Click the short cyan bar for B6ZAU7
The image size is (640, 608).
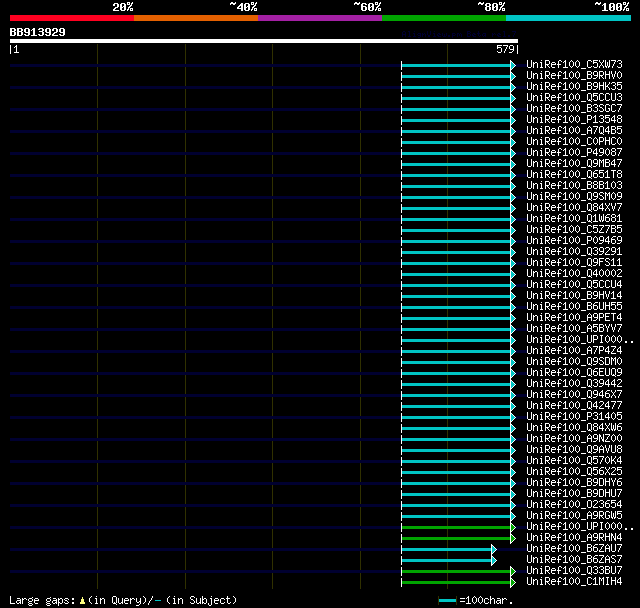click(449, 550)
